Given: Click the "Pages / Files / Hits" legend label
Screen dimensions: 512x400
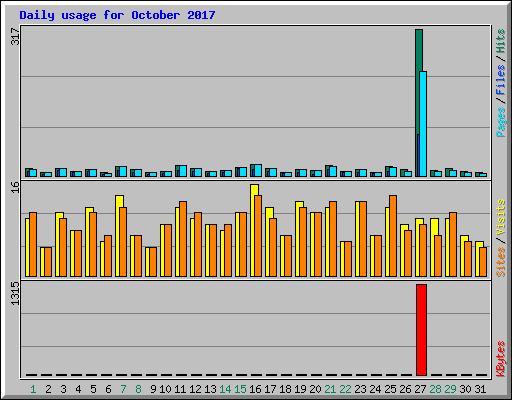Looking at the screenshot, I should [501, 83].
